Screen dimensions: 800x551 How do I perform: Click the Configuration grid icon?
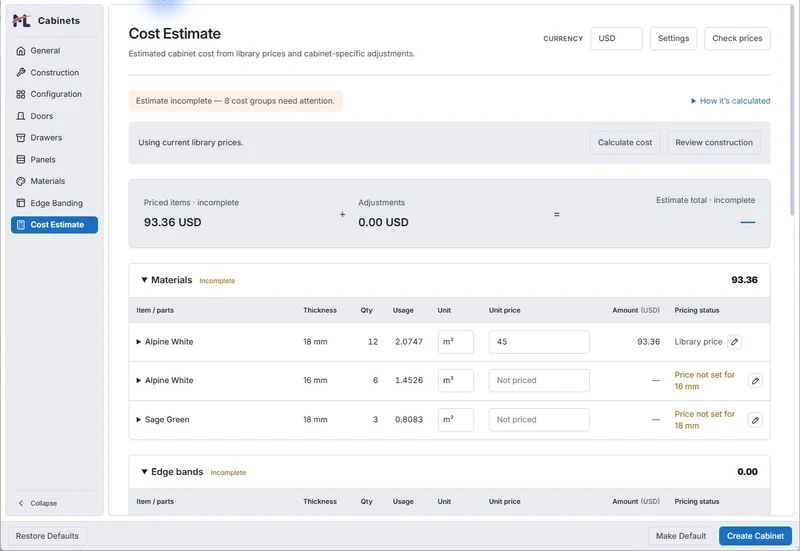[x=21, y=94]
